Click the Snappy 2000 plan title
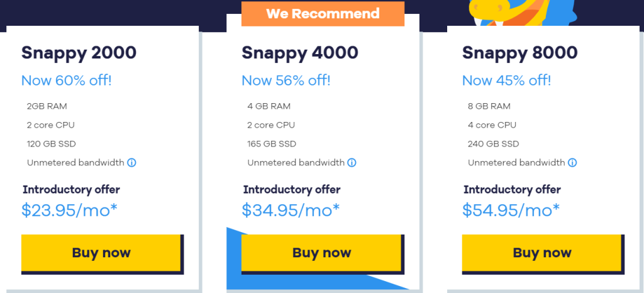The height and width of the screenshot is (293, 644). [79, 53]
